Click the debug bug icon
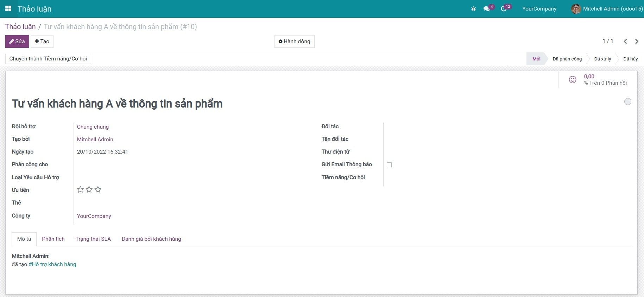 point(473,9)
